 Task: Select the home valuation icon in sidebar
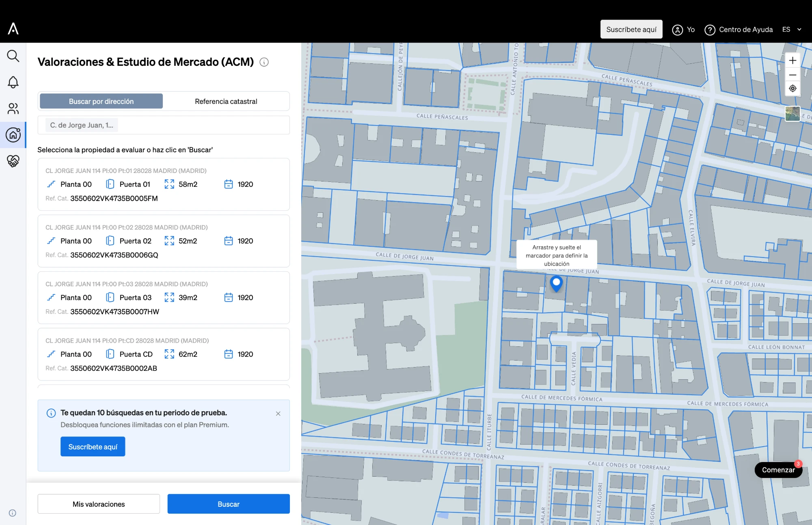(x=13, y=135)
